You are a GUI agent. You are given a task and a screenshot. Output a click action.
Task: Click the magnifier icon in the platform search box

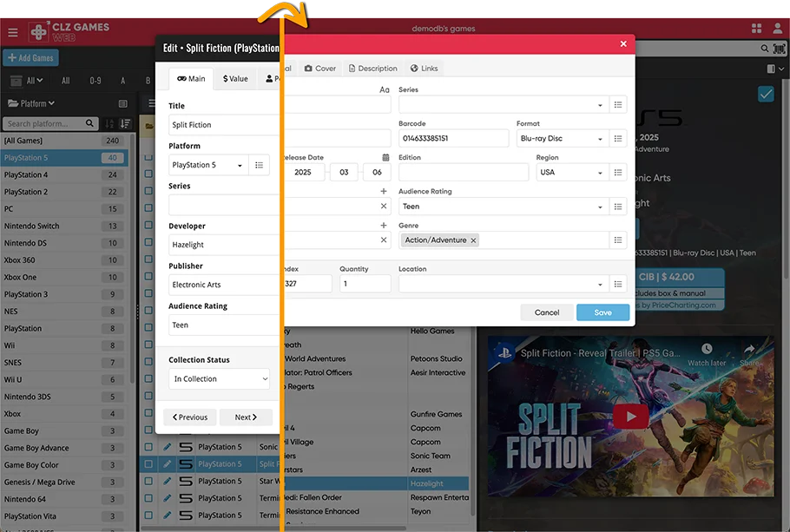(89, 123)
